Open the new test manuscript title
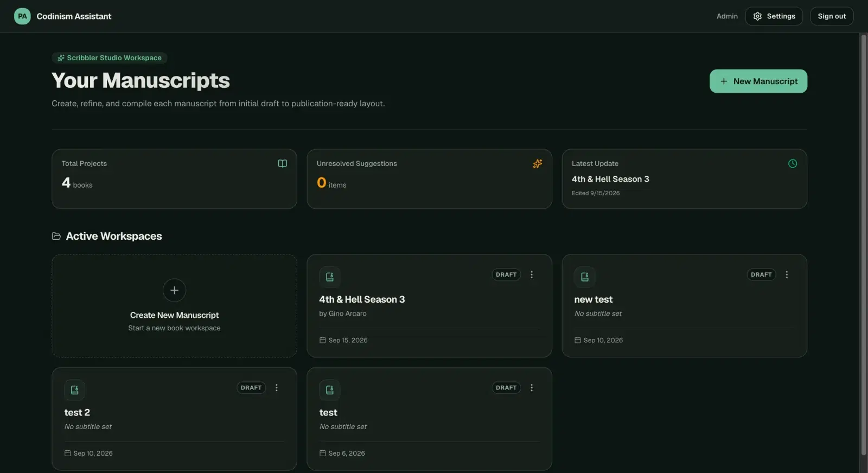This screenshot has width=868, height=473. click(x=593, y=299)
